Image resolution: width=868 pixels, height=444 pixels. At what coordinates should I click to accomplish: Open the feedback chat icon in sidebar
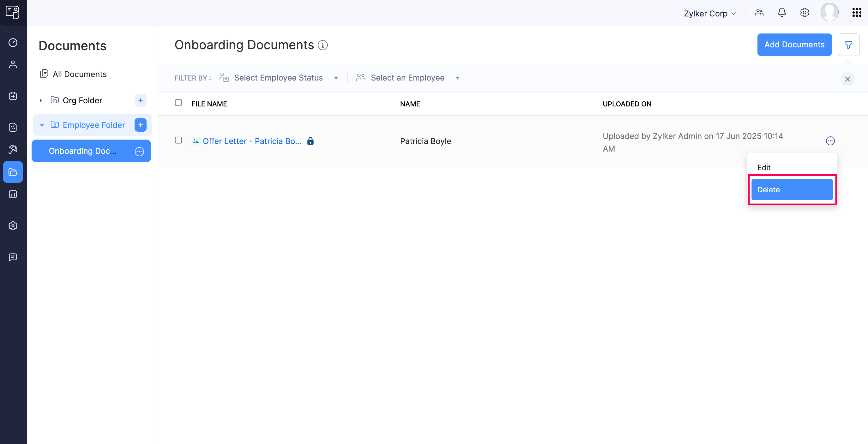tap(13, 258)
